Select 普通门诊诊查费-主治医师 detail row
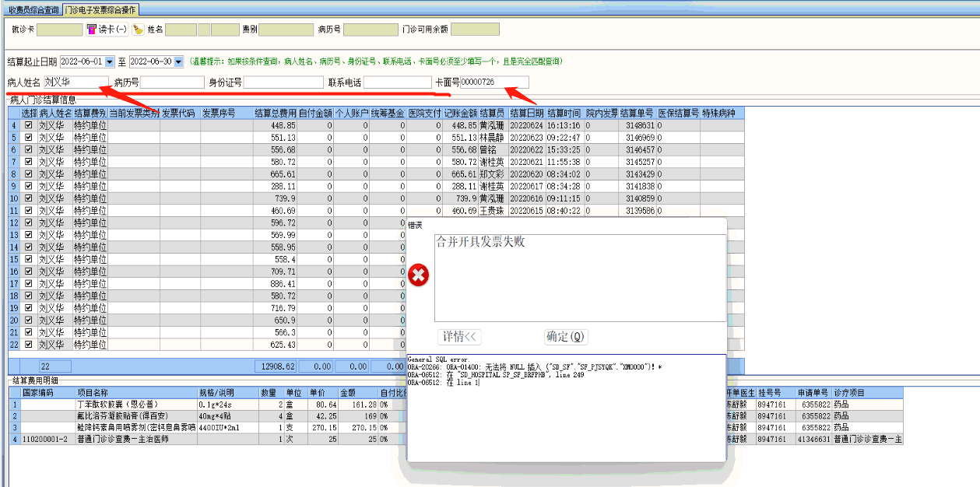 135,440
